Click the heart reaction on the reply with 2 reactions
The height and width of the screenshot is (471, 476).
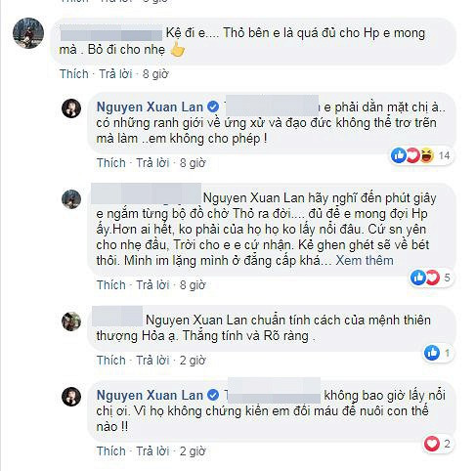coord(432,444)
